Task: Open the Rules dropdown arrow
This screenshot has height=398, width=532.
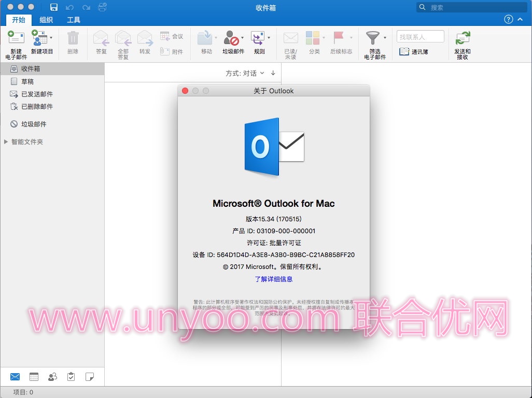Action: pyautogui.click(x=269, y=38)
